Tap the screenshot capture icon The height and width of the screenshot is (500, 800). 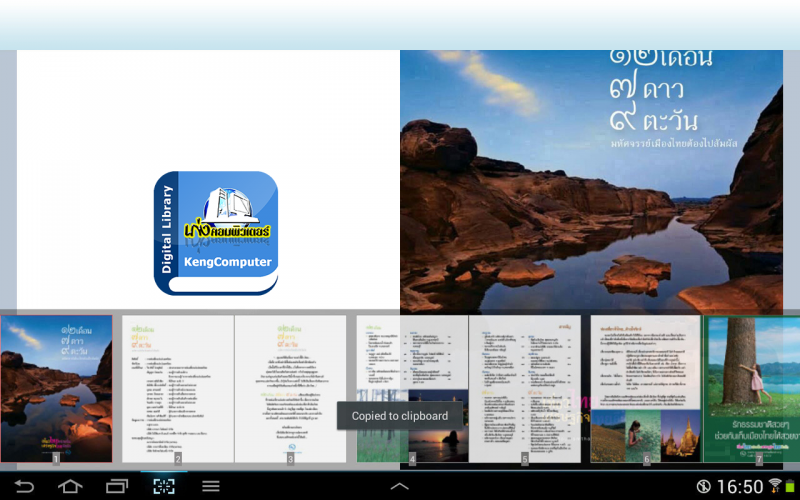163,486
